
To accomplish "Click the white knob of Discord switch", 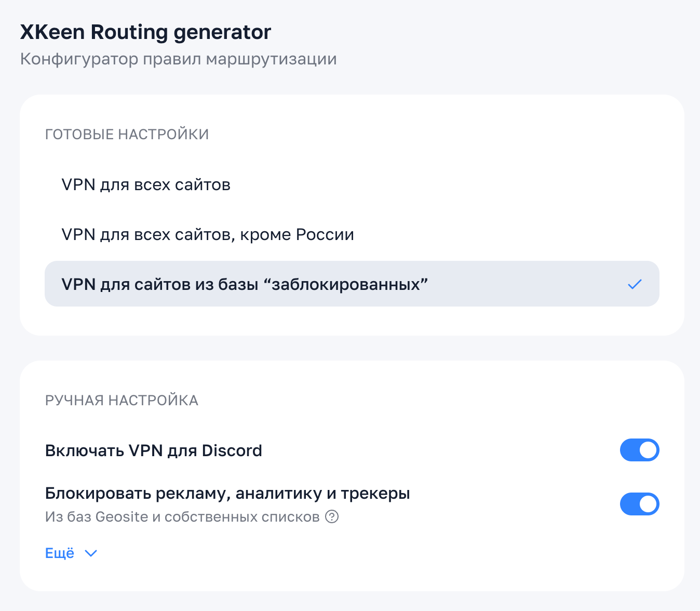I will point(648,450).
